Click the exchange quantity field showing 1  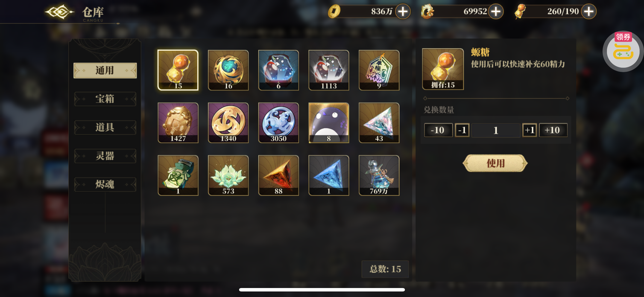click(x=496, y=130)
